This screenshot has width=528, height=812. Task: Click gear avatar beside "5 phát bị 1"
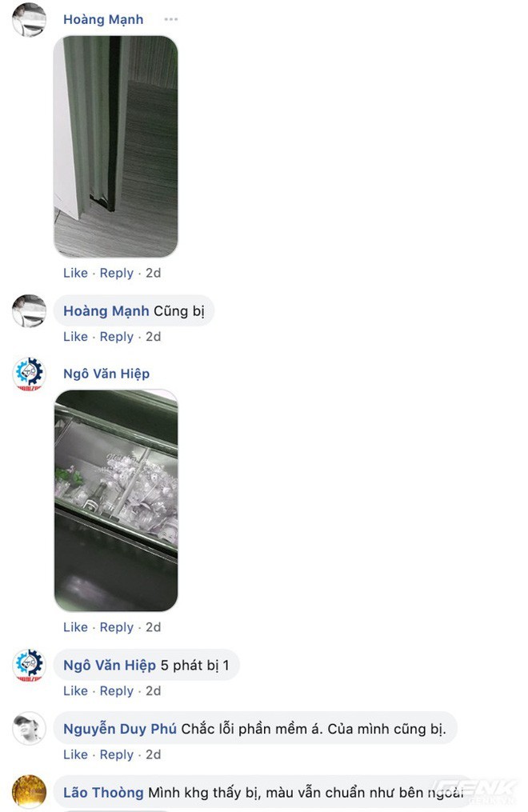coord(29,665)
